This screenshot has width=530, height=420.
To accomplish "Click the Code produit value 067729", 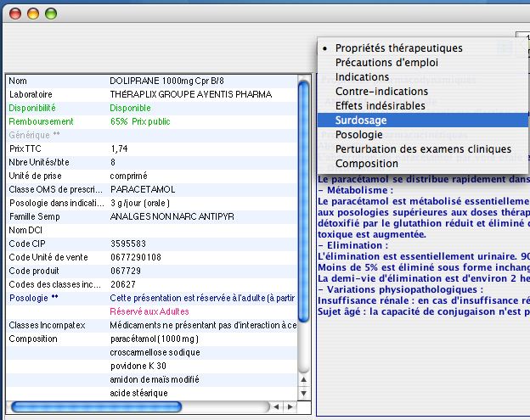I will (x=126, y=271).
